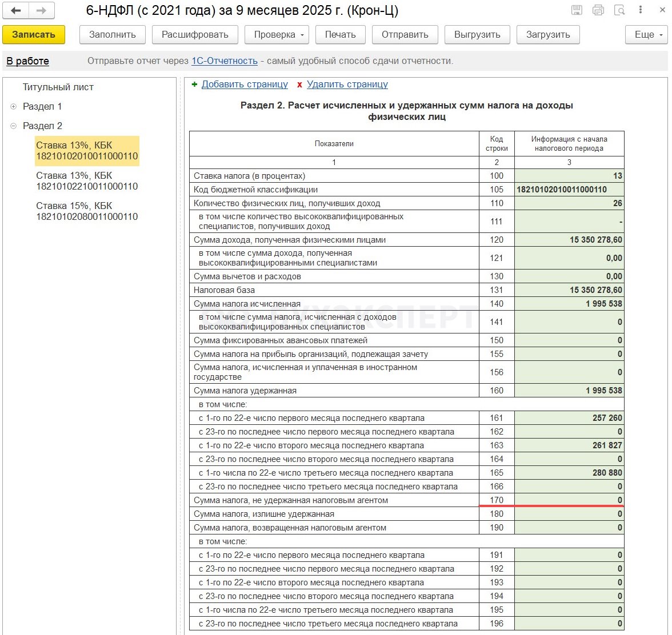Image resolution: width=672 pixels, height=635 pixels.
Task: Click the Заполнить button
Action: 112,35
